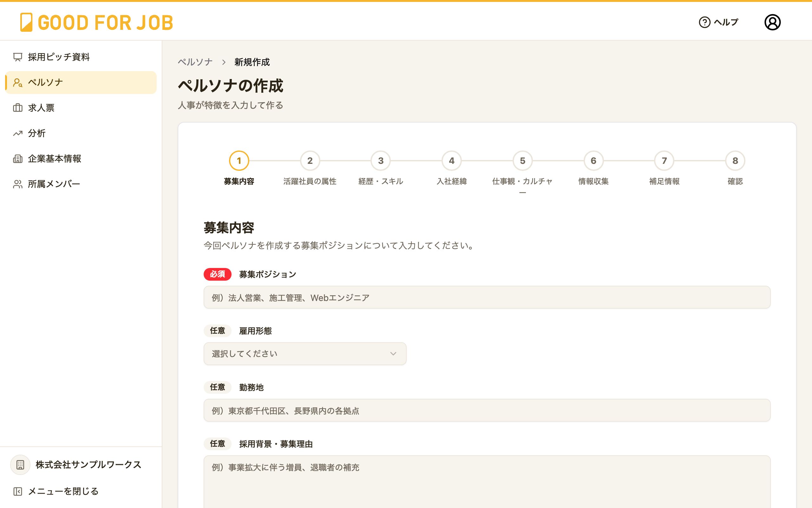The height and width of the screenshot is (508, 812).
Task: Jump to step 8 確認
Action: [735, 161]
